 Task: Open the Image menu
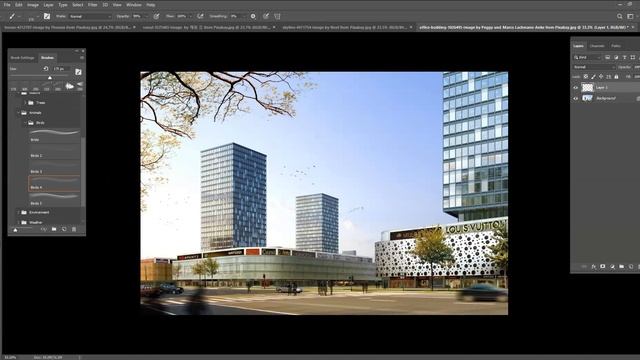[33, 5]
